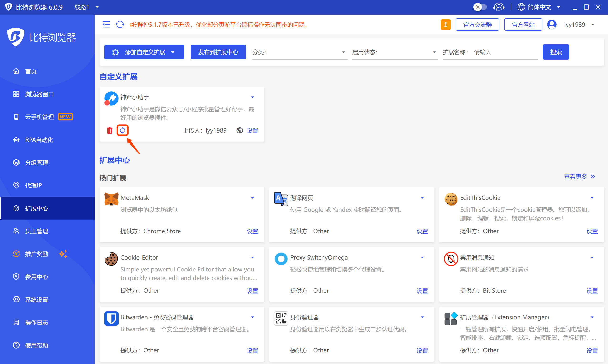Expand the Cookie-Editor card dropdown arrow
The width and height of the screenshot is (608, 364).
pyautogui.click(x=252, y=258)
